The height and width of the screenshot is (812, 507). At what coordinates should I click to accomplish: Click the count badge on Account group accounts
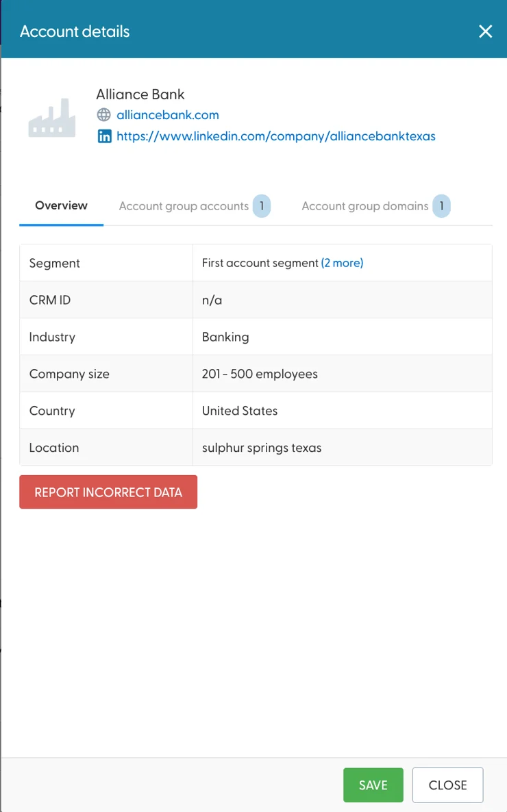coord(262,206)
